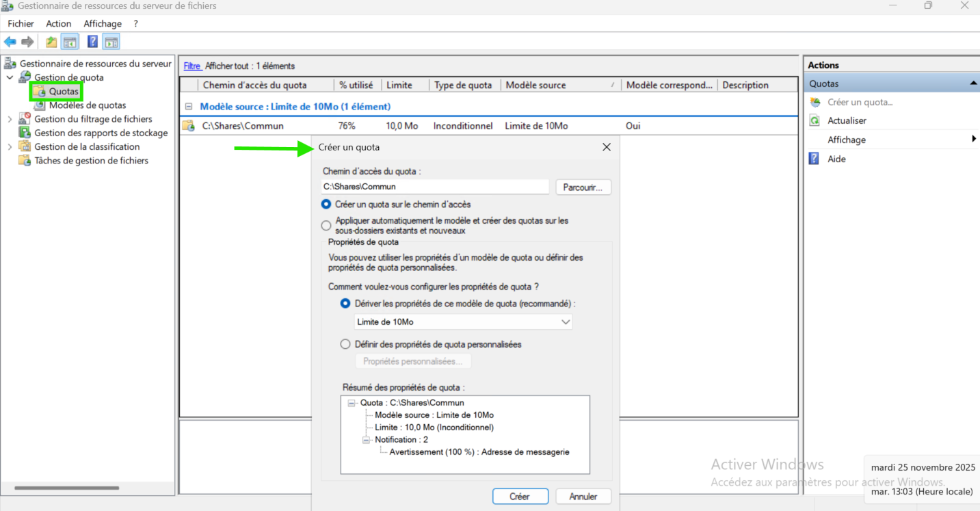This screenshot has width=980, height=511.
Task: Click the blue Help question mark toolbar icon
Action: 92,42
